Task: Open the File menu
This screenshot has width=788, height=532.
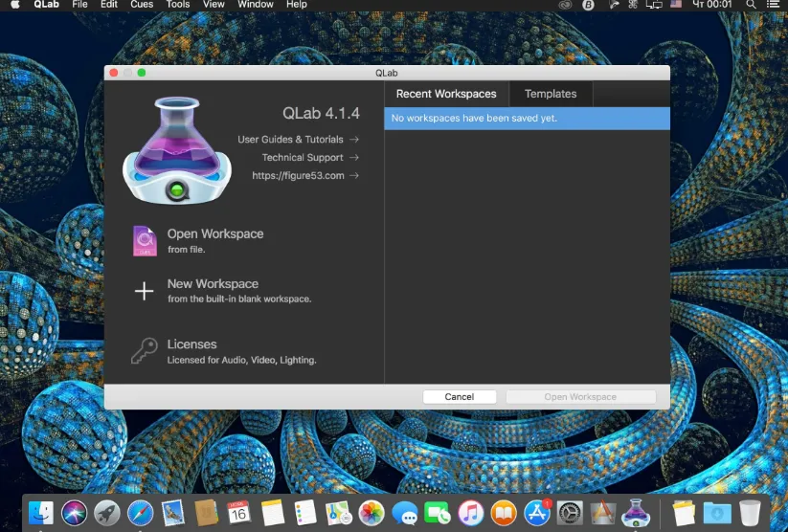Action: tap(79, 5)
